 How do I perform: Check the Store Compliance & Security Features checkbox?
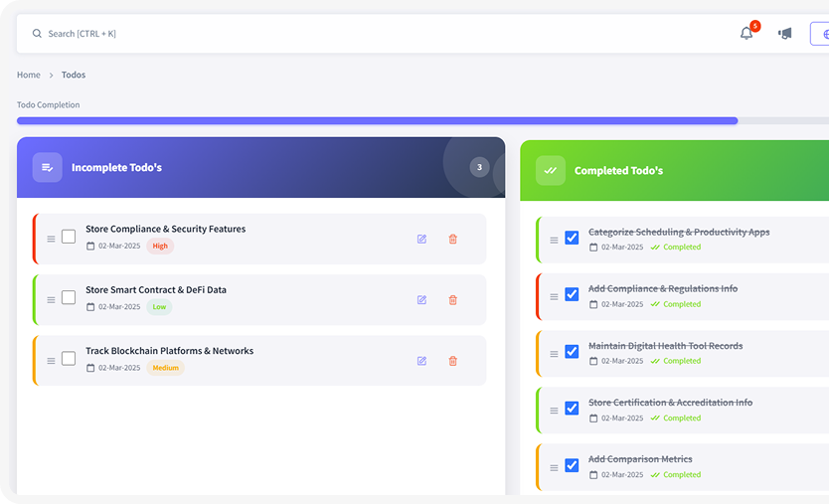(x=69, y=237)
